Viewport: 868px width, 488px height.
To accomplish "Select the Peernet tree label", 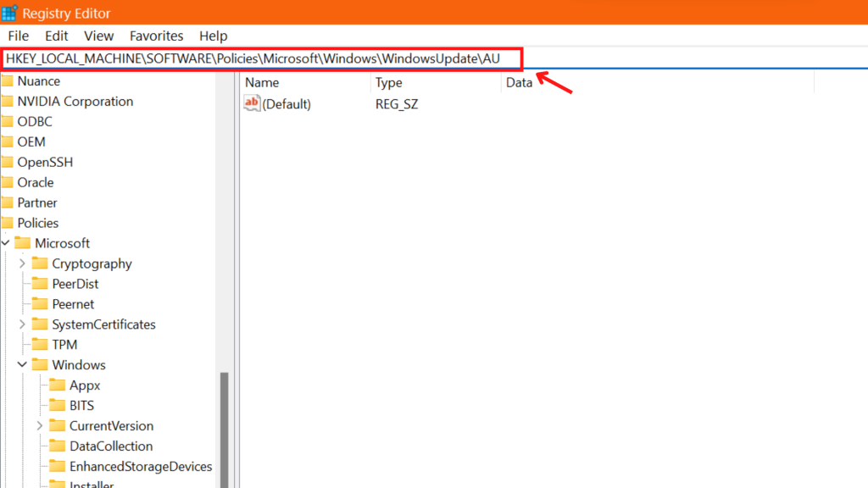I will click(73, 304).
